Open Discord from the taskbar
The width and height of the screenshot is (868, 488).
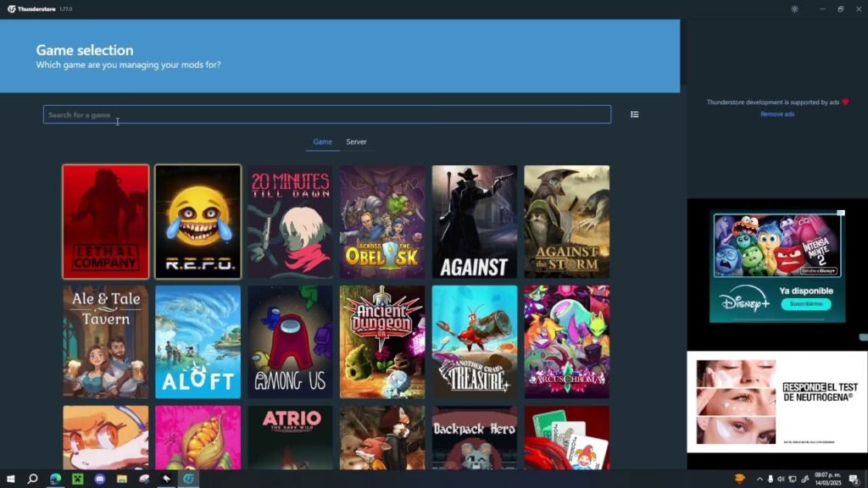[x=100, y=479]
